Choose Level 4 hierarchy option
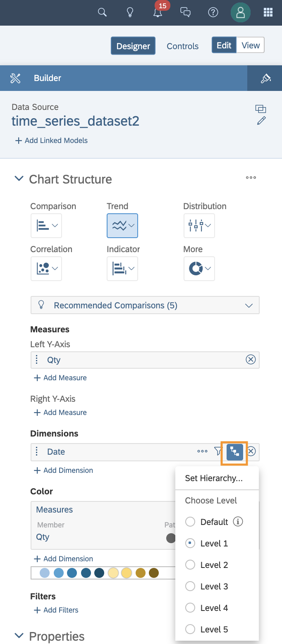The height and width of the screenshot is (644, 282). (190, 608)
